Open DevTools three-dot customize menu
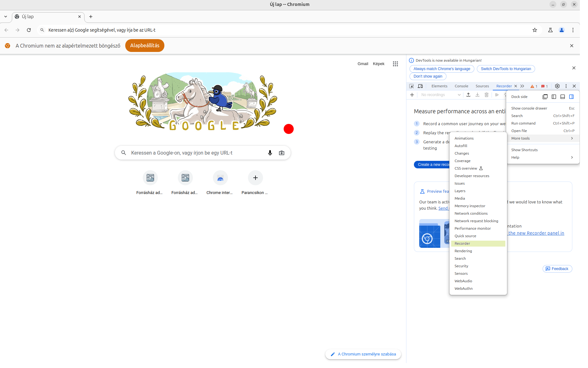 [x=566, y=86]
